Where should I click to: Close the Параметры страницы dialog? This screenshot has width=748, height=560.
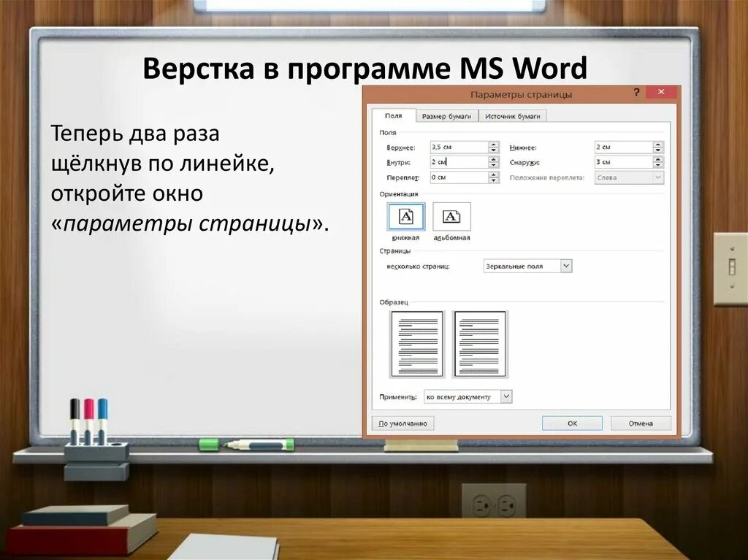pyautogui.click(x=660, y=91)
